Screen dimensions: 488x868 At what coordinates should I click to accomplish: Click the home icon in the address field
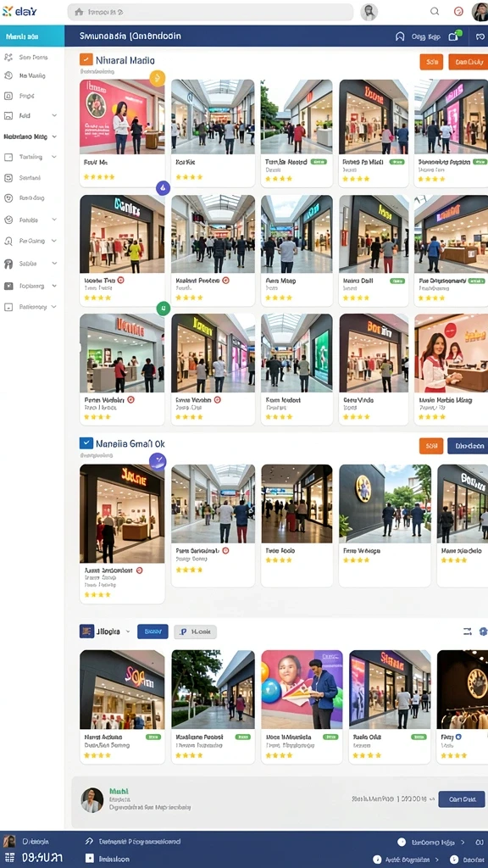(x=79, y=12)
